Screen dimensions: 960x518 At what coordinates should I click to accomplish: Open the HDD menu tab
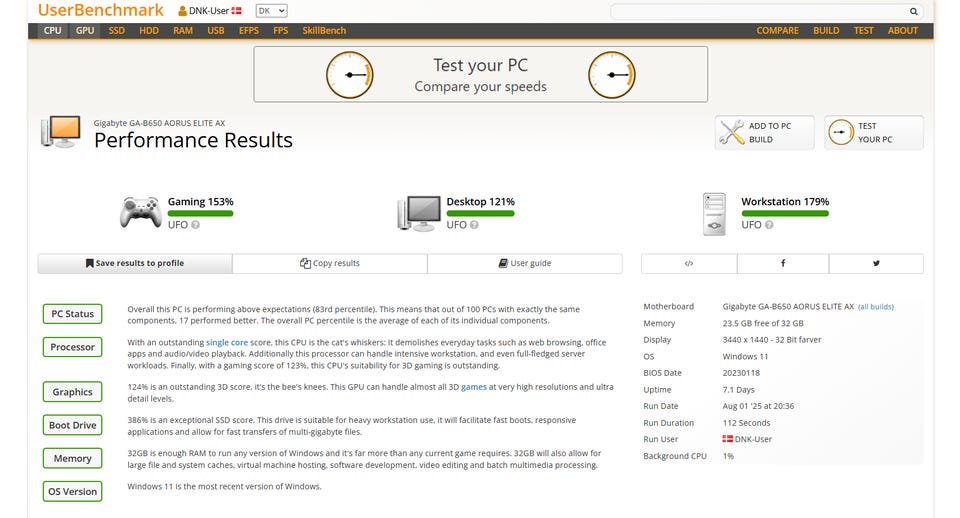[149, 31]
